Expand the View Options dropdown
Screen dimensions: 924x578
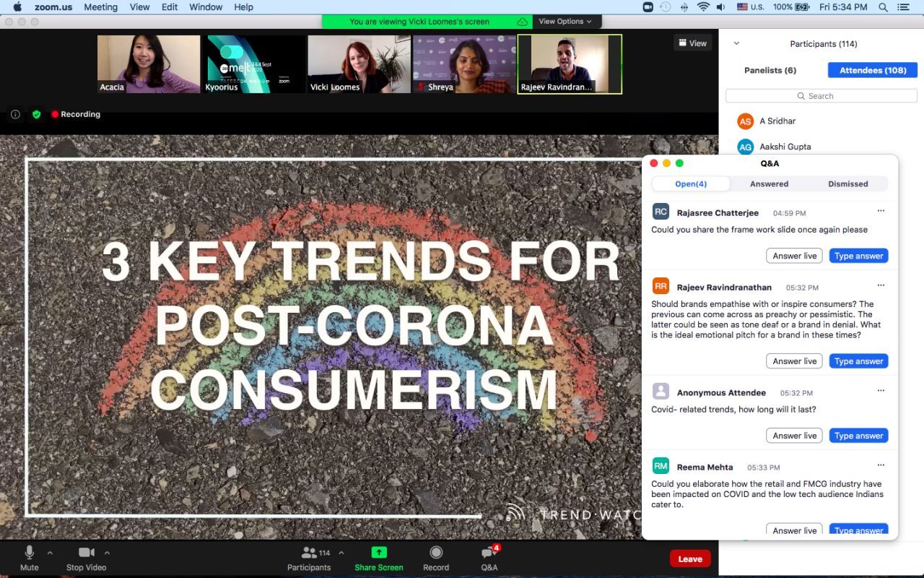565,22
